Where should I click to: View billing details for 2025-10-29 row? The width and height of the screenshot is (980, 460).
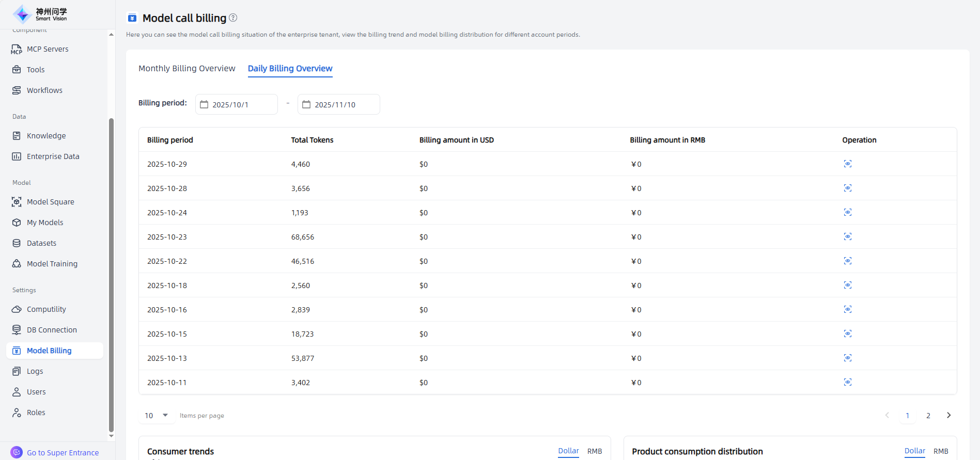point(847,164)
